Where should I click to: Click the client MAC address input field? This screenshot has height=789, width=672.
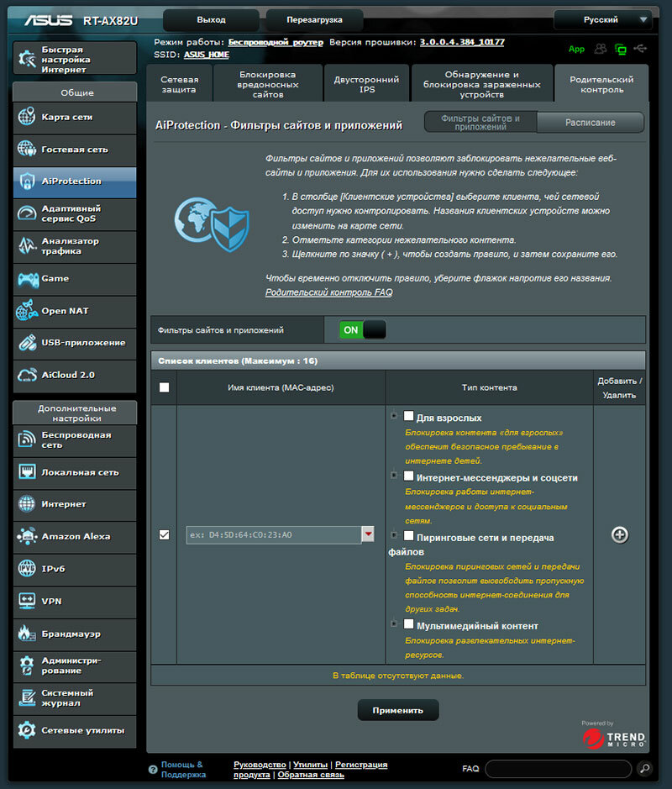click(x=274, y=534)
